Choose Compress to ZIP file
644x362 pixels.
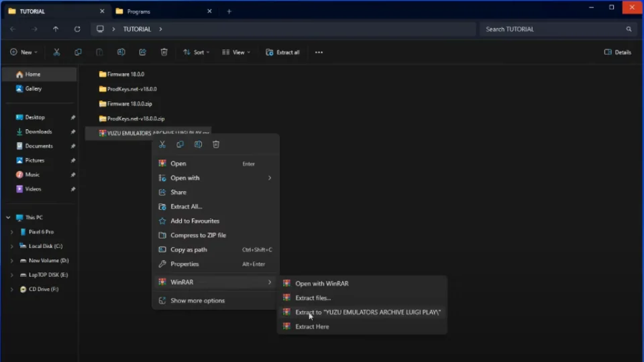(215, 235)
